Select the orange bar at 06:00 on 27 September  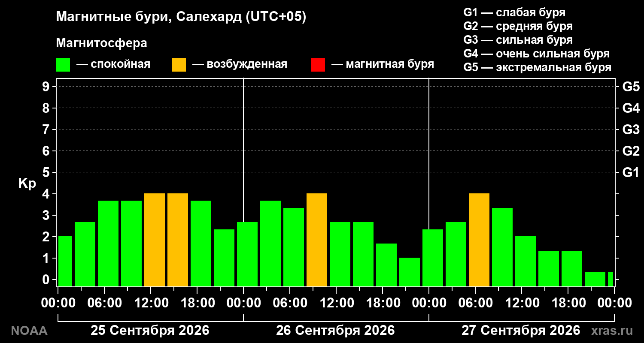click(x=479, y=240)
